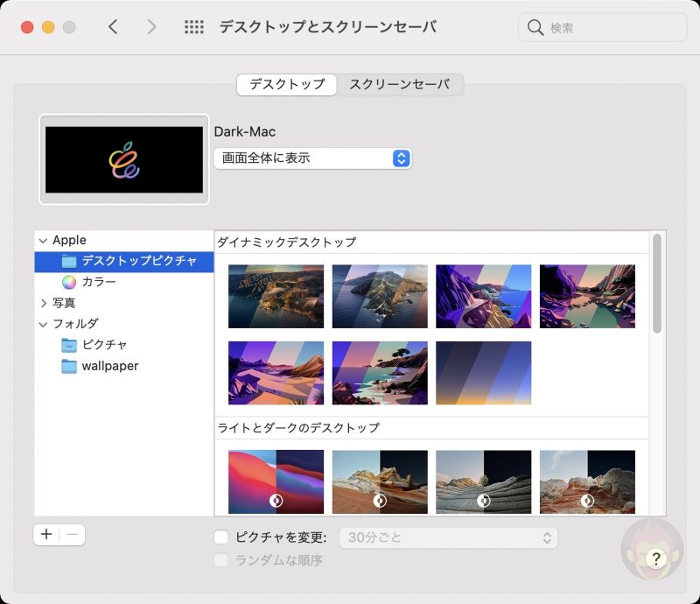Open the 30分ごと interval dropdown

point(449,537)
